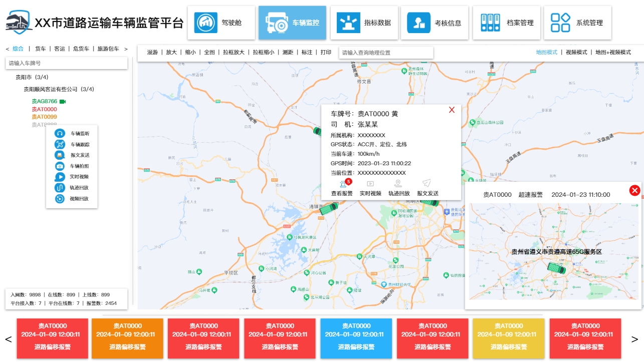
Task: Click the yellow 道路偏移报警 alarm card
Action: pyautogui.click(x=509, y=339)
